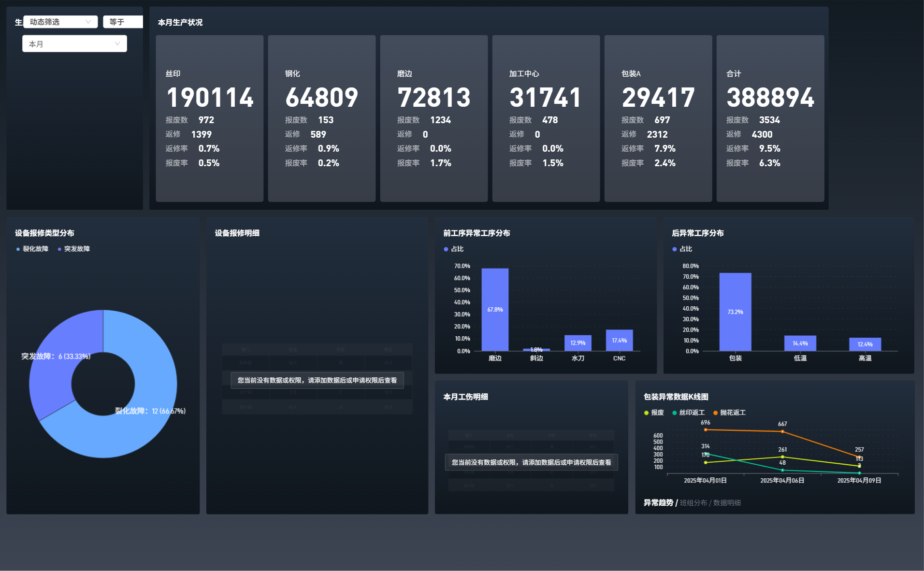Click the 磨边 67.8% bar
Image resolution: width=924 pixels, height=571 pixels.
coord(495,310)
